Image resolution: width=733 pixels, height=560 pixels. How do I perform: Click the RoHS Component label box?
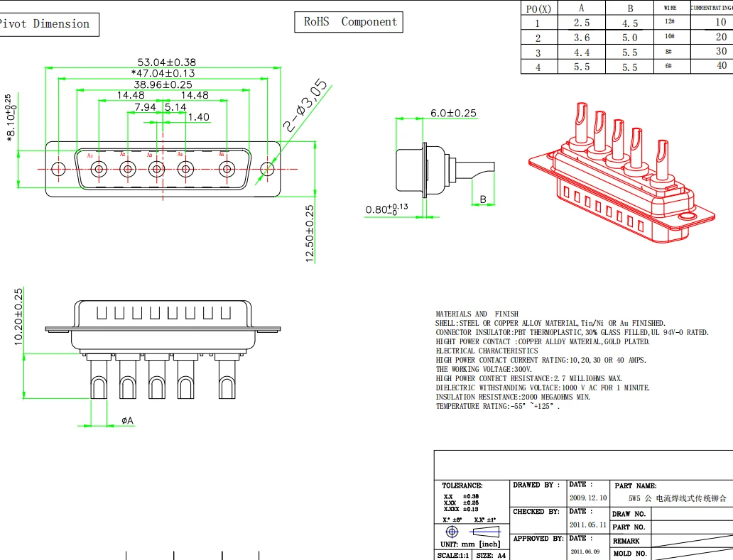(349, 22)
